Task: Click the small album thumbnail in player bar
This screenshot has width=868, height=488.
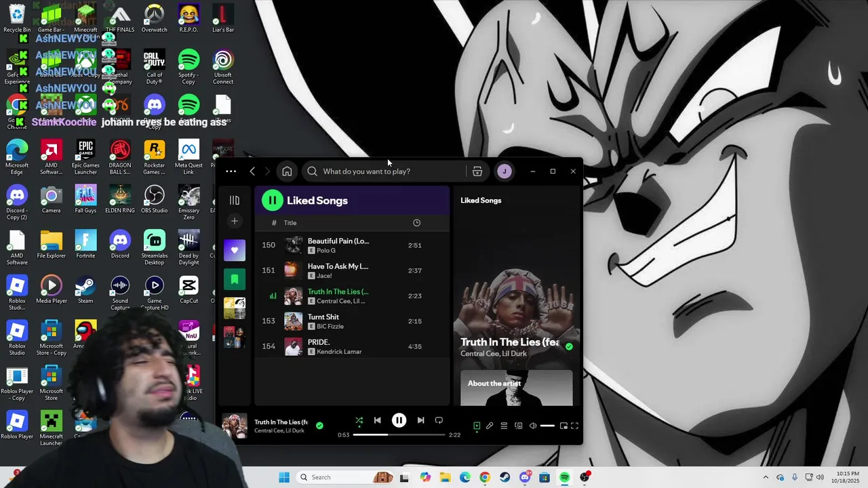Action: pyautogui.click(x=235, y=426)
